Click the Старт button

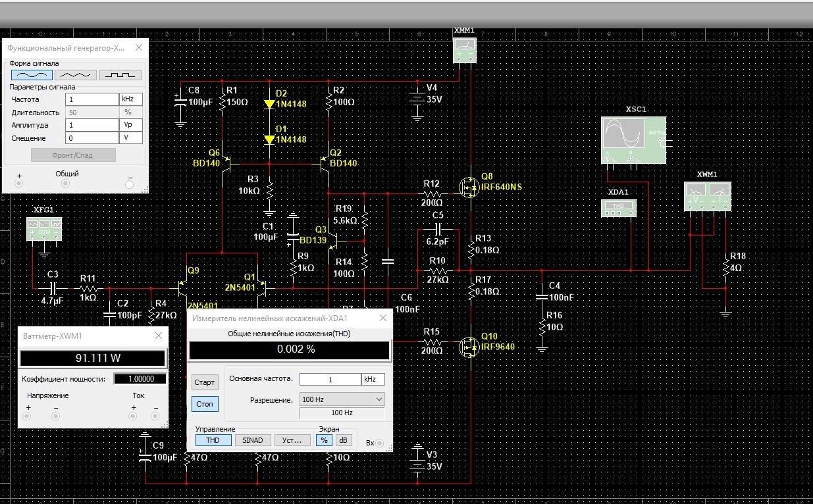pyautogui.click(x=205, y=382)
